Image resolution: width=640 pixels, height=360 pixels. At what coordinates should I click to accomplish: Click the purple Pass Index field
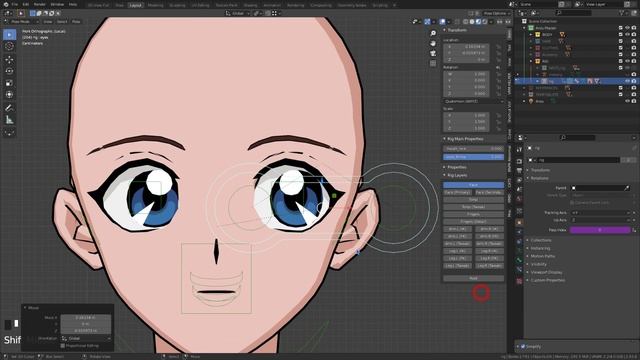[600, 230]
